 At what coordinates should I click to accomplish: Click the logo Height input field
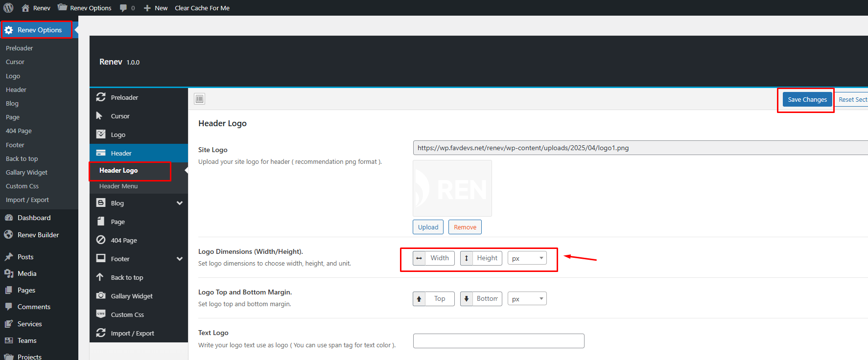tap(487, 258)
